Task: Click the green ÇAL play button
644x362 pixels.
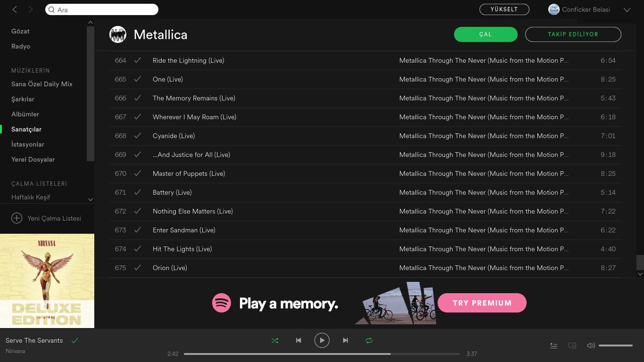Action: click(486, 34)
